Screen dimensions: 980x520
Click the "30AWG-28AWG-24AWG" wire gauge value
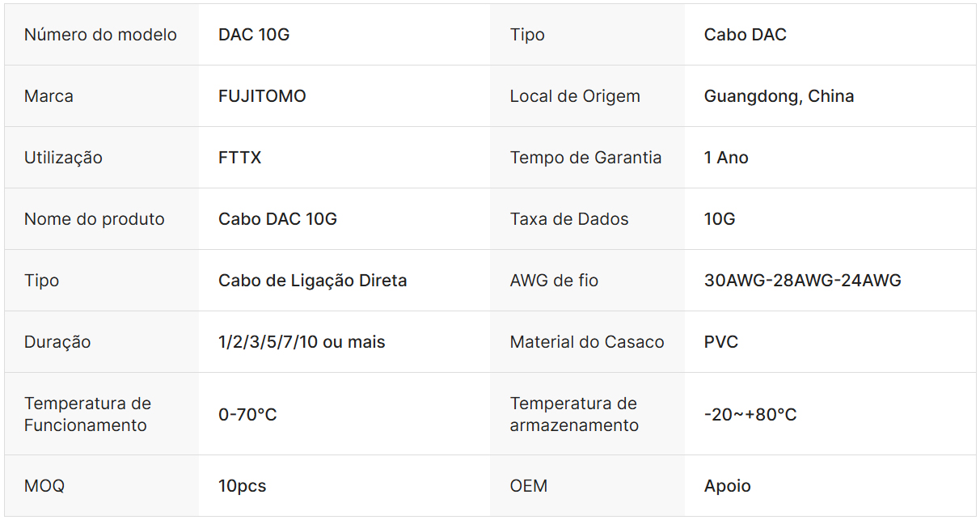[802, 281]
